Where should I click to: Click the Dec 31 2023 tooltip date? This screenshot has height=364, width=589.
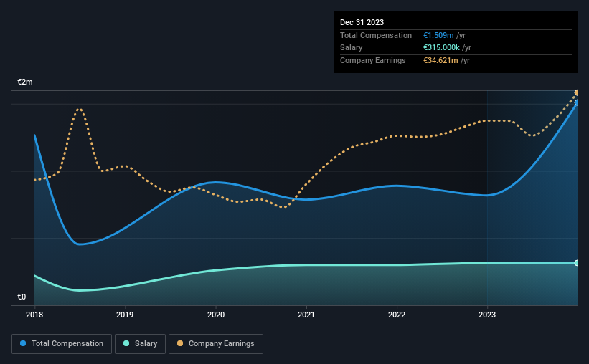(362, 22)
